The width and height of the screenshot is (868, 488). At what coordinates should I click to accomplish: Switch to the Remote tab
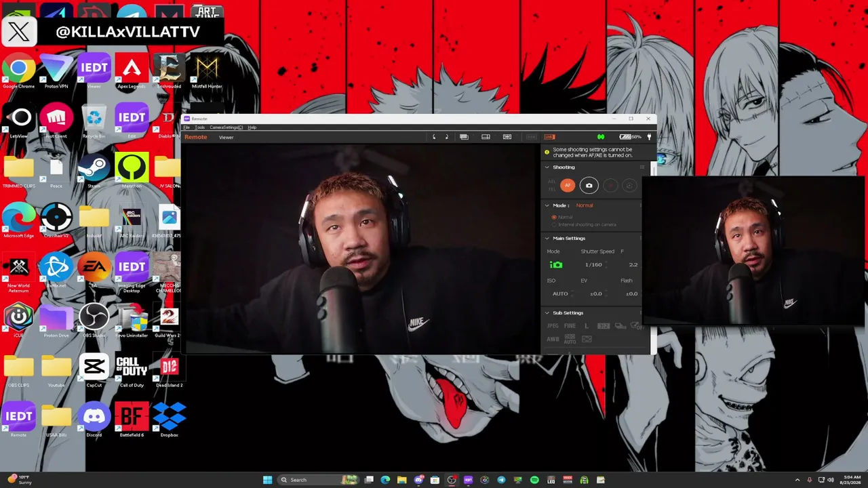pos(196,137)
